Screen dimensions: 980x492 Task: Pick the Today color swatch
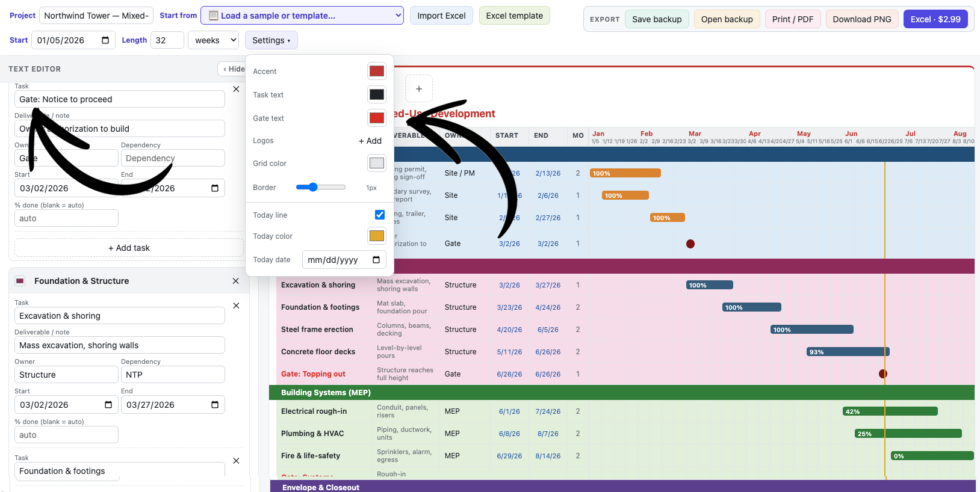377,236
